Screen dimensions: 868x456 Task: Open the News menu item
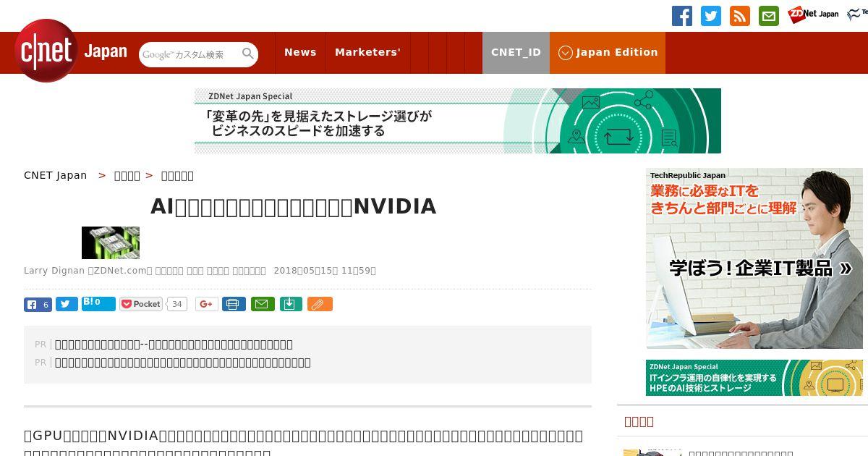click(300, 52)
